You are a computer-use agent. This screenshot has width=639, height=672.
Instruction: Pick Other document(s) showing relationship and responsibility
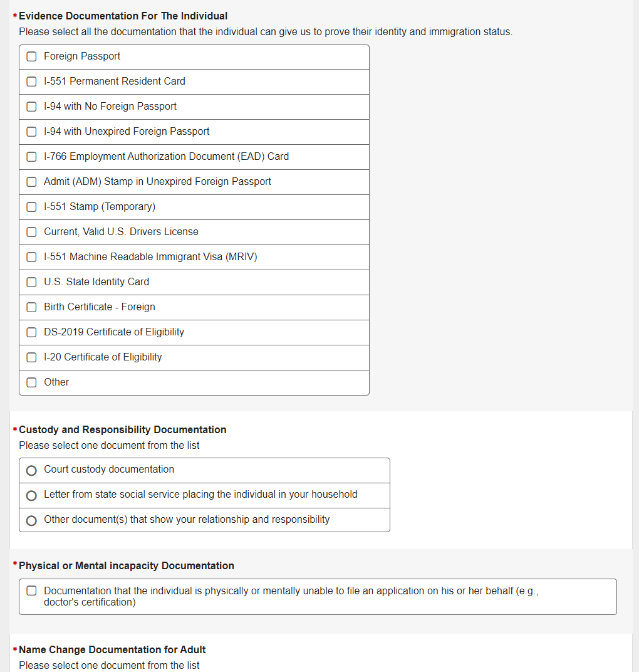pos(31,520)
